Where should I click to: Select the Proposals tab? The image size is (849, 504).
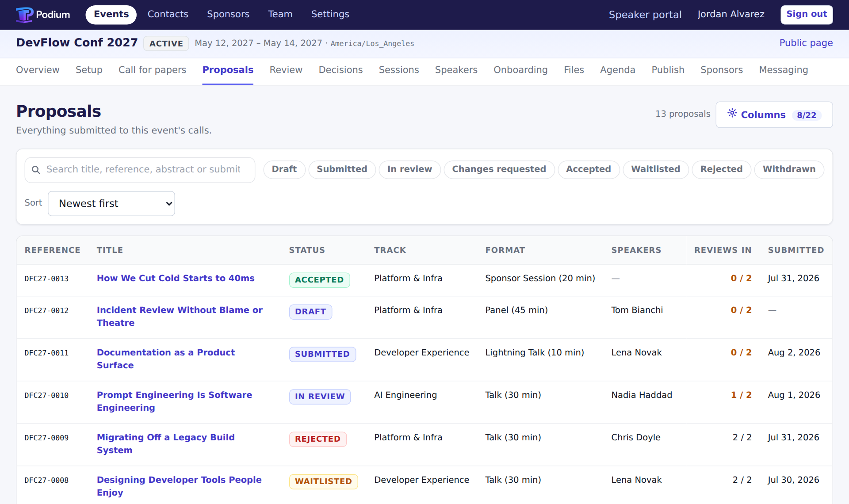click(x=228, y=70)
